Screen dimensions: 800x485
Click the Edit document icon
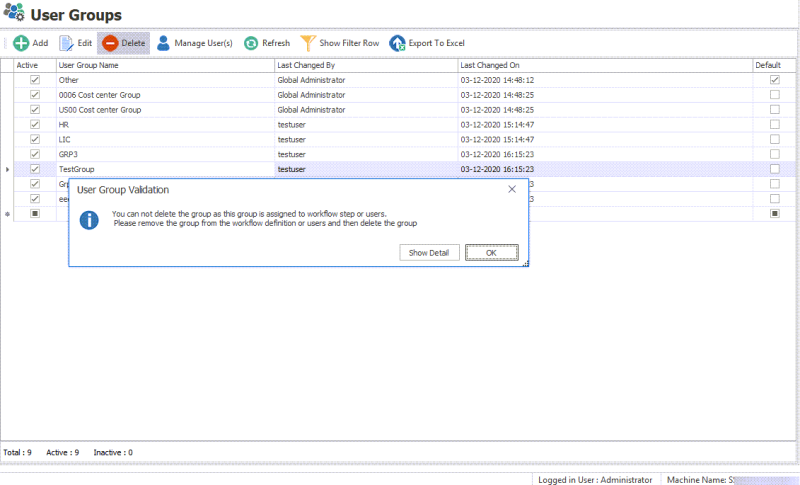point(67,43)
